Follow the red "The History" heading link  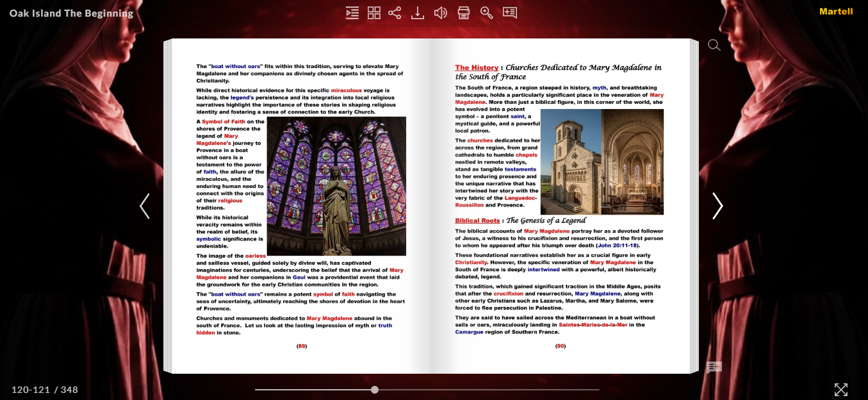pos(477,67)
